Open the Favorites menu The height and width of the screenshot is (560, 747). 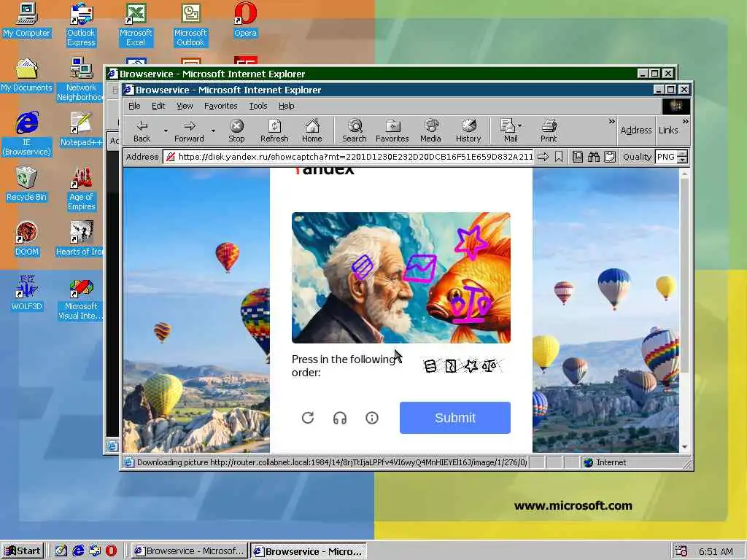click(220, 106)
